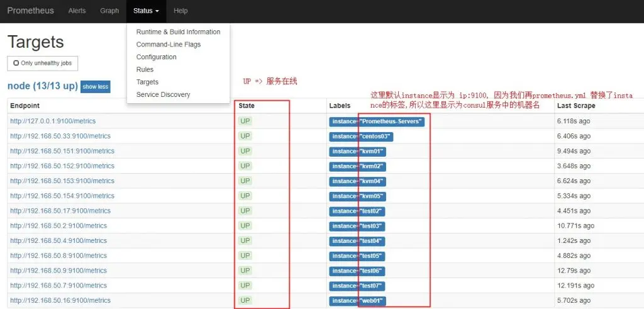This screenshot has height=309, width=644.
Task: Click the web01 instance label
Action: click(357, 301)
